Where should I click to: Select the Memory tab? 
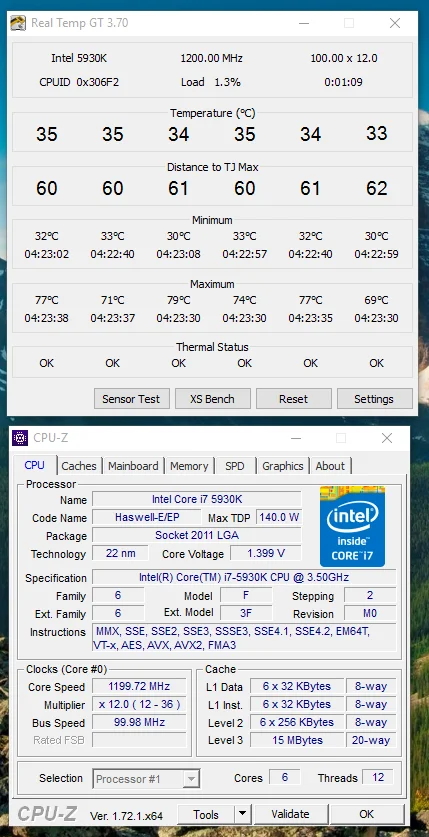point(189,466)
